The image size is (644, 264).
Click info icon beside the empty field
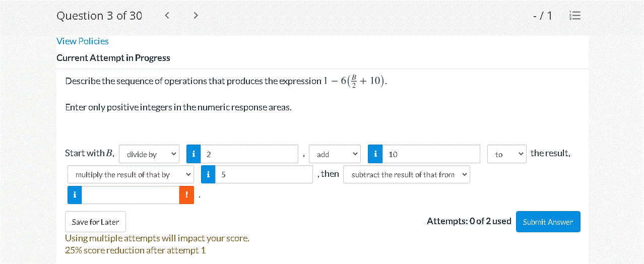coord(75,195)
